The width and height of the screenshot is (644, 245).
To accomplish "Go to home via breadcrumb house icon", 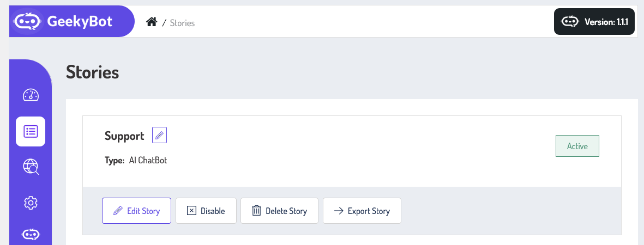I will pyautogui.click(x=152, y=22).
